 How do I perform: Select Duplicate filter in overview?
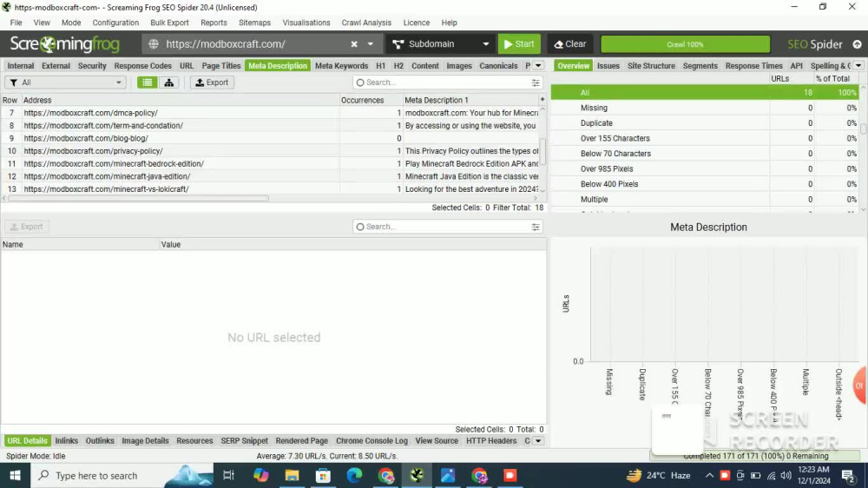[x=705, y=123]
